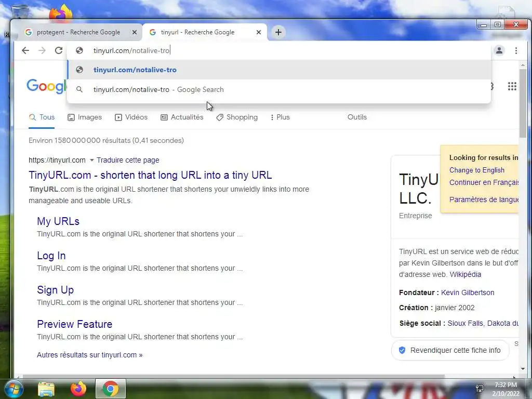Image resolution: width=532 pixels, height=399 pixels.
Task: Choose the tinyurl.com/notalive-tro URL suggestion
Action: click(279, 70)
